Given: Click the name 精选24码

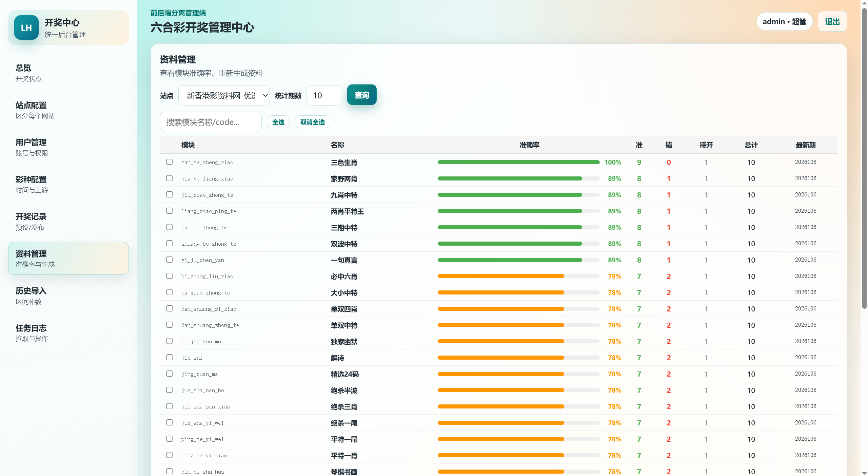Looking at the screenshot, I should point(345,374).
